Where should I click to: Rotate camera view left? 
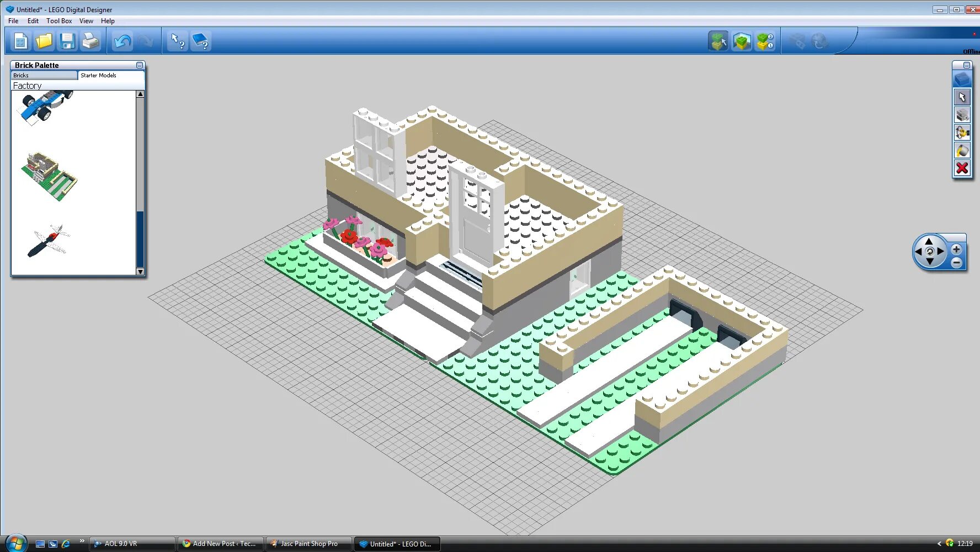[919, 251]
